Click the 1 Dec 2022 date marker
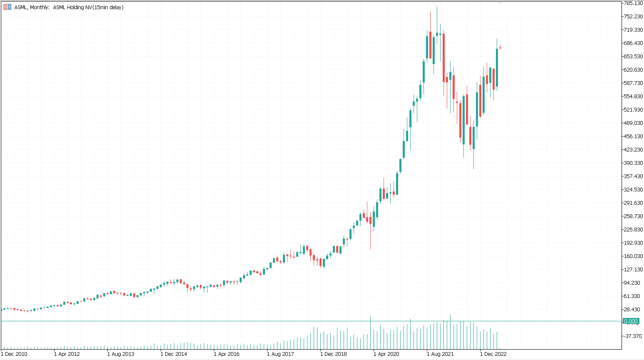 coord(493,354)
